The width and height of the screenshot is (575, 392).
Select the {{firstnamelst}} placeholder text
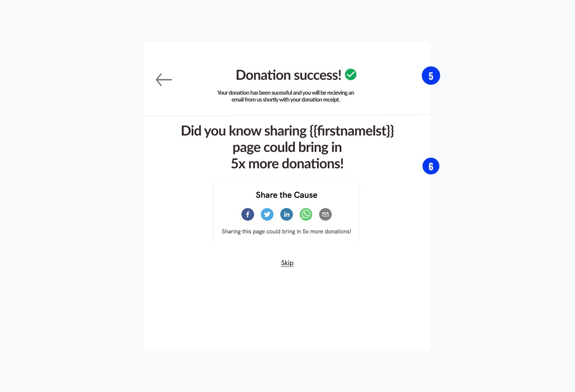point(352,131)
